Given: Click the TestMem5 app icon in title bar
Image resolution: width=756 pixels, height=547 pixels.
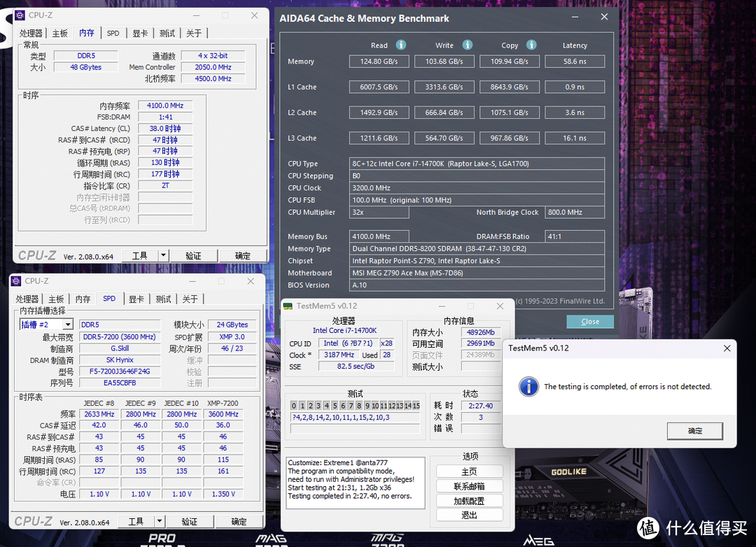Looking at the screenshot, I should [288, 306].
